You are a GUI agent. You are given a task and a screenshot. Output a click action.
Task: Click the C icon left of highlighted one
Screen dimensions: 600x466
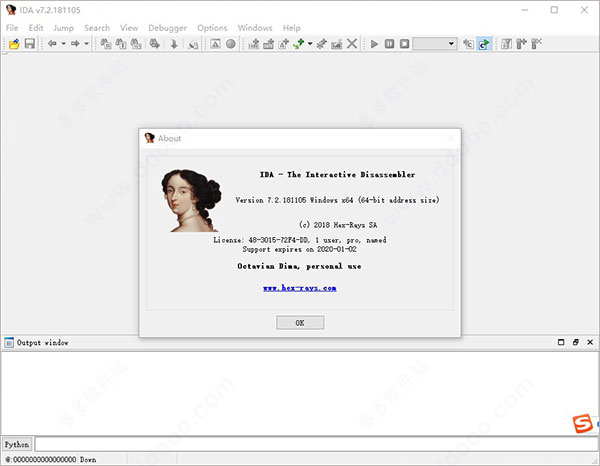(468, 44)
